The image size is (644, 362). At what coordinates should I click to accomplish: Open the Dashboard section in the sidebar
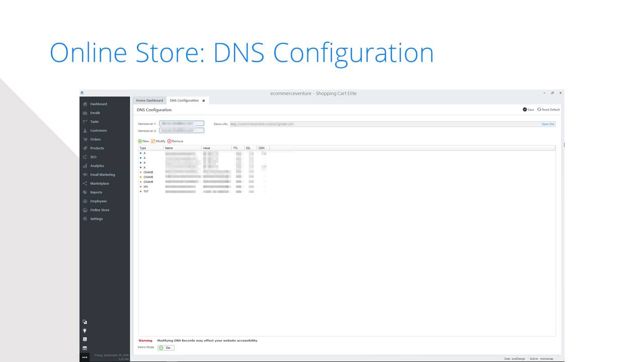99,104
